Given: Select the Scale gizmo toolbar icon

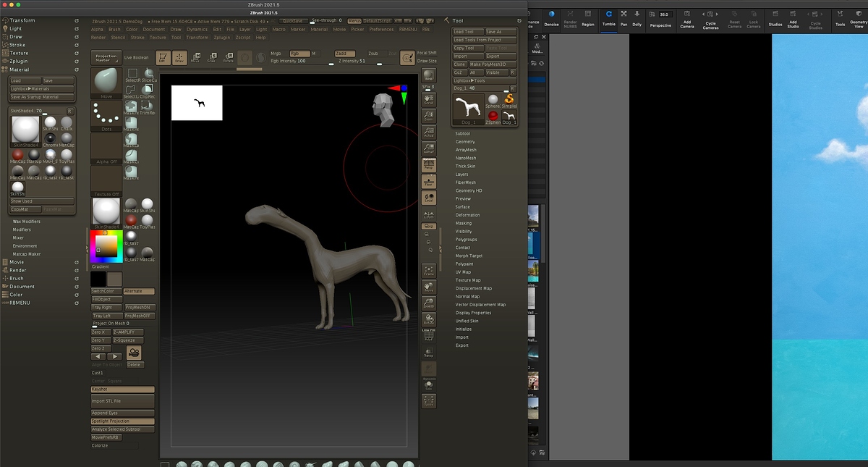Looking at the screenshot, I should (x=212, y=58).
